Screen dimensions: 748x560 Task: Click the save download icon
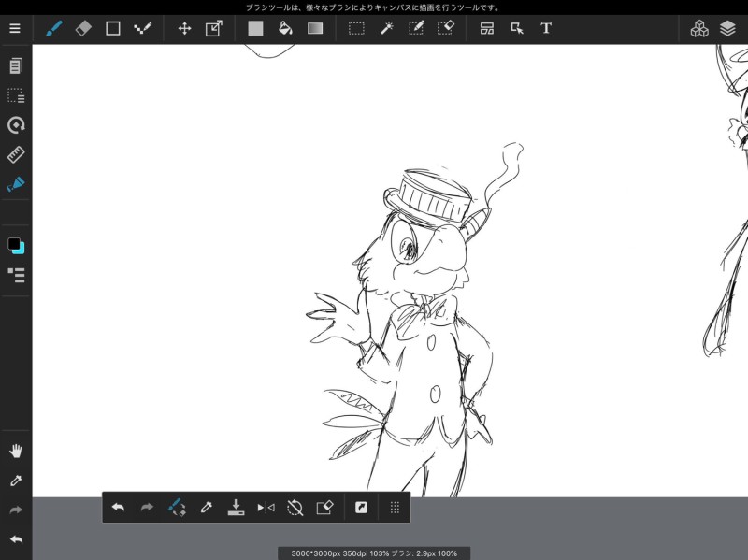click(236, 508)
